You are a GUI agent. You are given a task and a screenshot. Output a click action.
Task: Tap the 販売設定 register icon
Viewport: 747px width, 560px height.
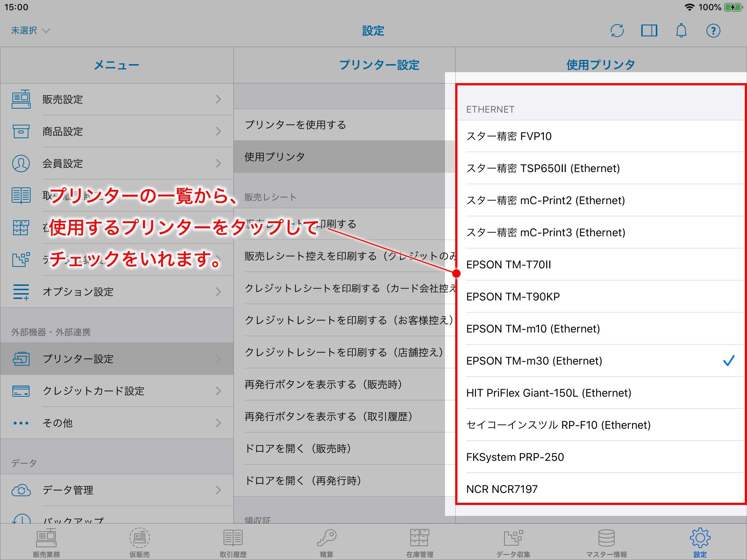click(x=21, y=99)
